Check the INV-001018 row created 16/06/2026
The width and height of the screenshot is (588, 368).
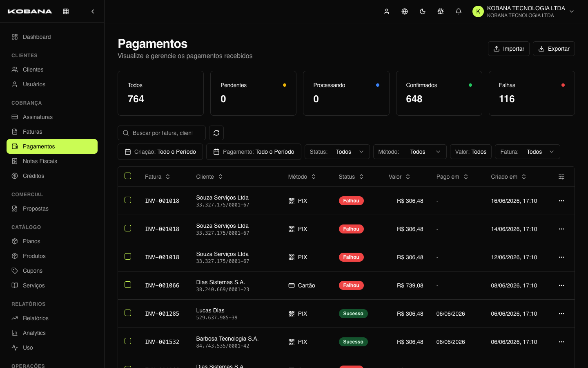128,200
